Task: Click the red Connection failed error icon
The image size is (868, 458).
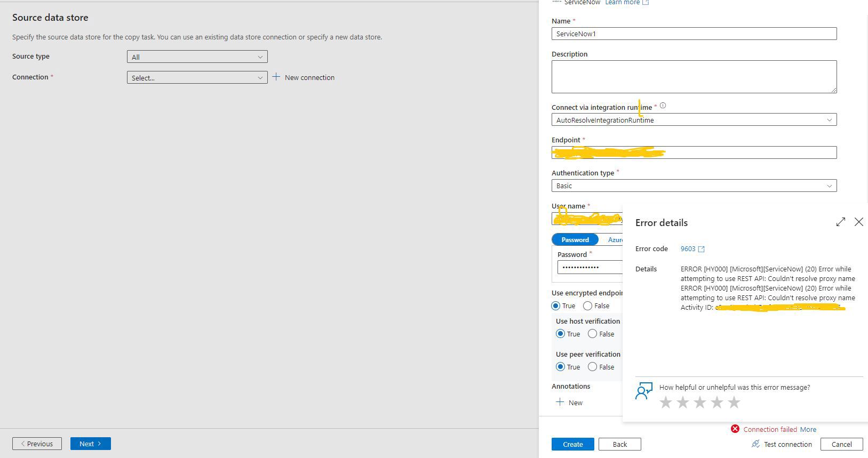Action: [x=735, y=429]
